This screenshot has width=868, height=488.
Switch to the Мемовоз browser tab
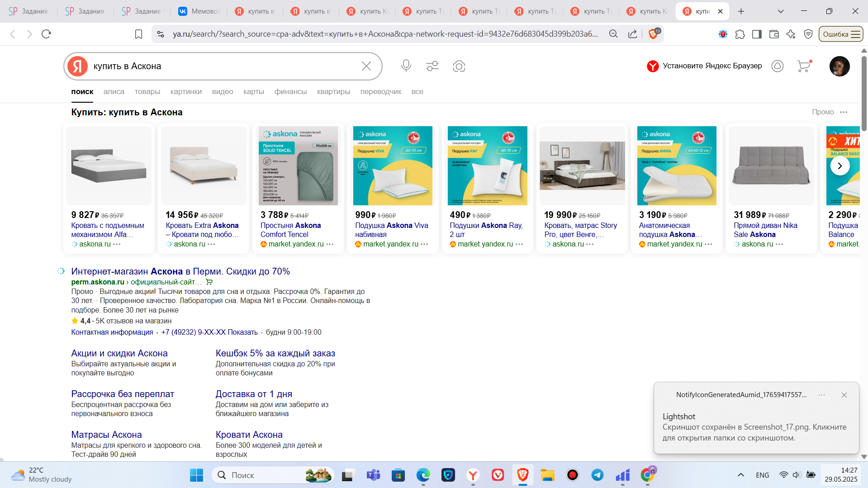(x=199, y=11)
